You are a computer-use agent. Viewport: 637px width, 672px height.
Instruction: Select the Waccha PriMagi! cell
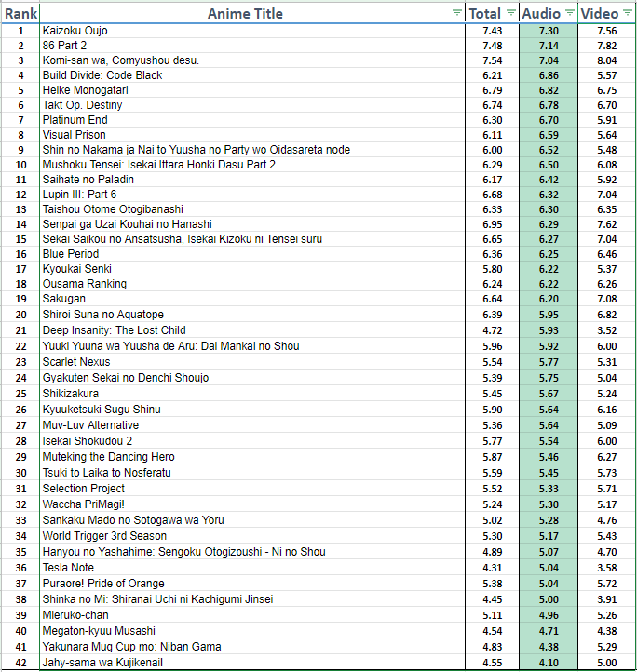click(252, 504)
